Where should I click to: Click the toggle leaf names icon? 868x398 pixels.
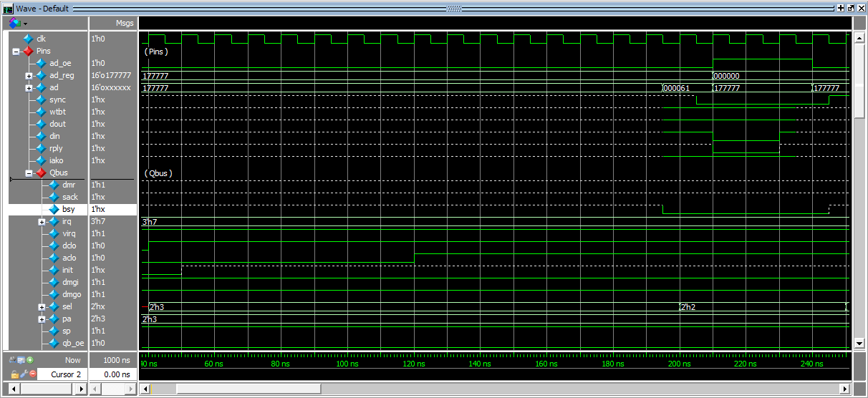click(x=12, y=360)
